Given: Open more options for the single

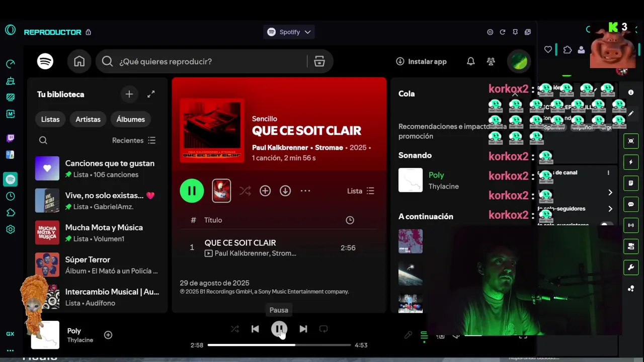Looking at the screenshot, I should (305, 191).
